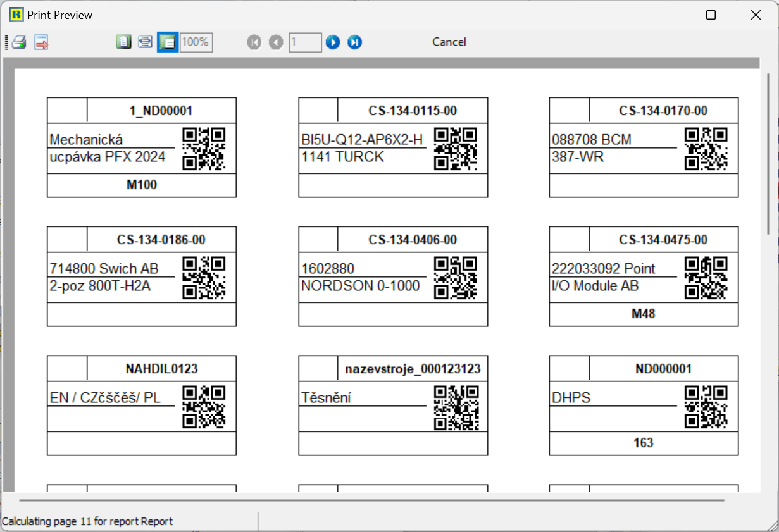The height and width of the screenshot is (532, 779).
Task: Click the text 'EN / CZčščěš/ PL'
Action: pos(105,398)
